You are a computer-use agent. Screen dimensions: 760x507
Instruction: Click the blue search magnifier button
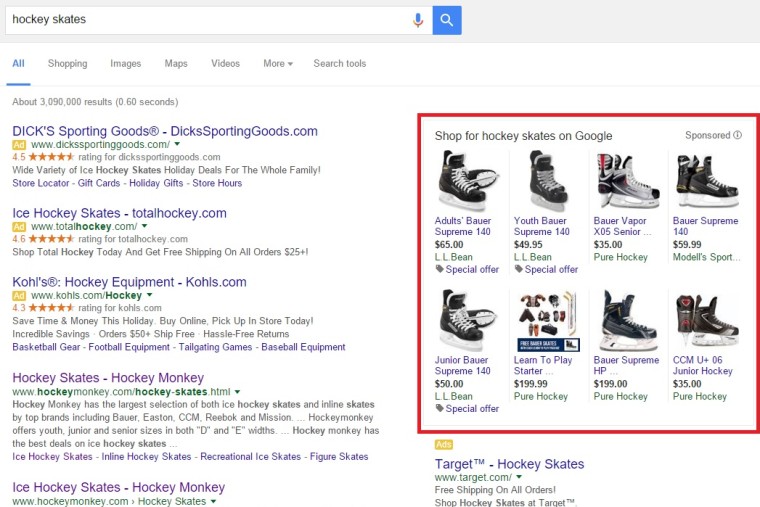[x=447, y=20]
